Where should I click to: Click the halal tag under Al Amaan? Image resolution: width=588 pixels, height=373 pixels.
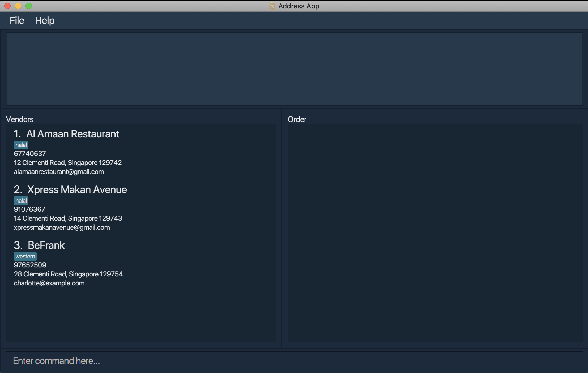[x=21, y=145]
